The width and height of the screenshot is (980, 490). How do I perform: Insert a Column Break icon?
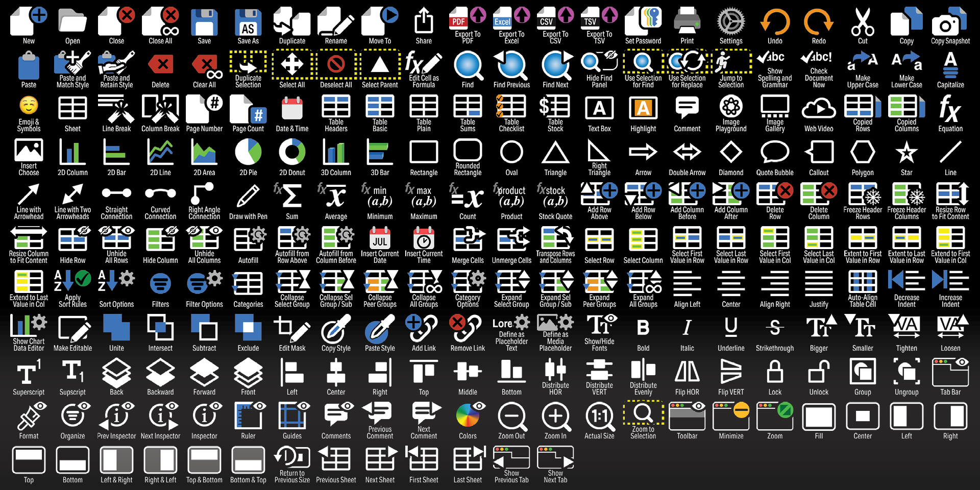pos(160,109)
